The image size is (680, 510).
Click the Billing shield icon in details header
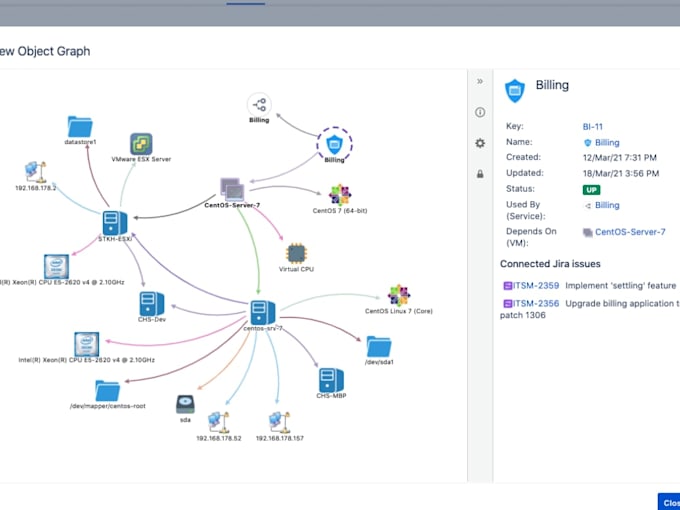(x=515, y=91)
